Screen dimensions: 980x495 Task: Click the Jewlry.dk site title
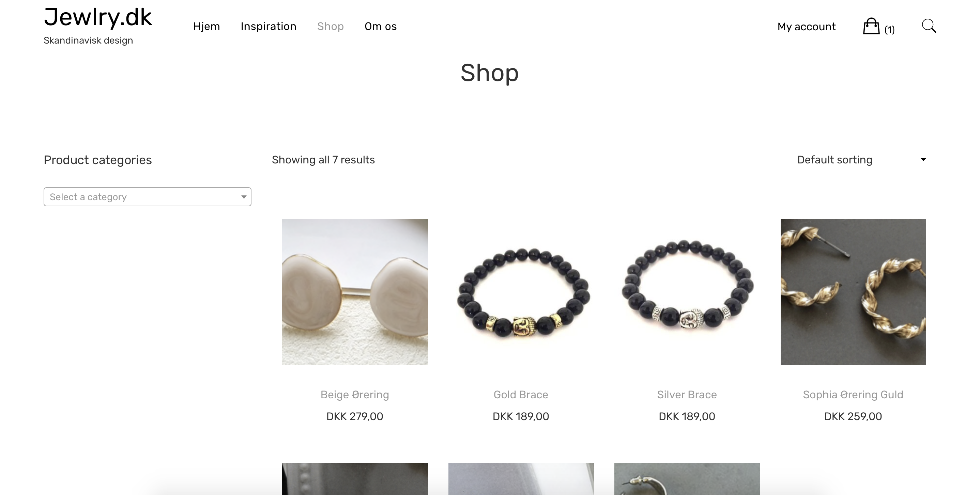point(98,17)
